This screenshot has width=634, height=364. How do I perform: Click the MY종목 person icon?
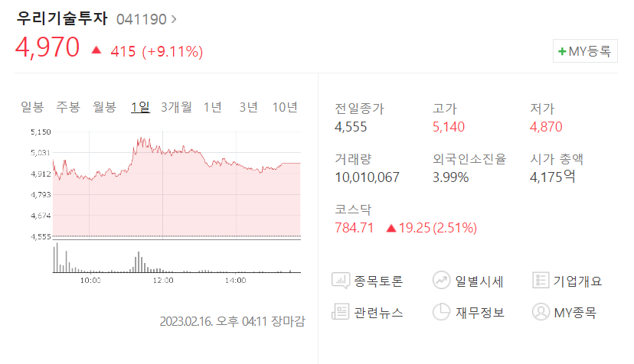541,312
